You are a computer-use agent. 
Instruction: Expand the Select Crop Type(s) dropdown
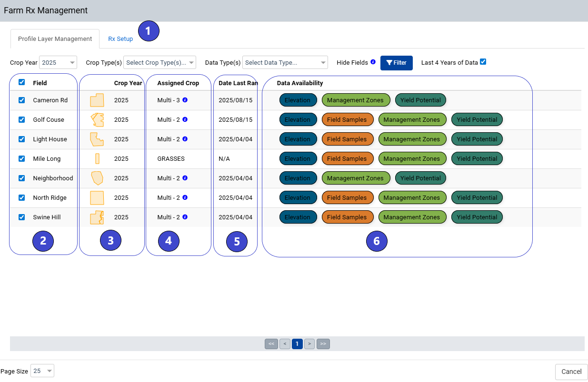point(159,62)
